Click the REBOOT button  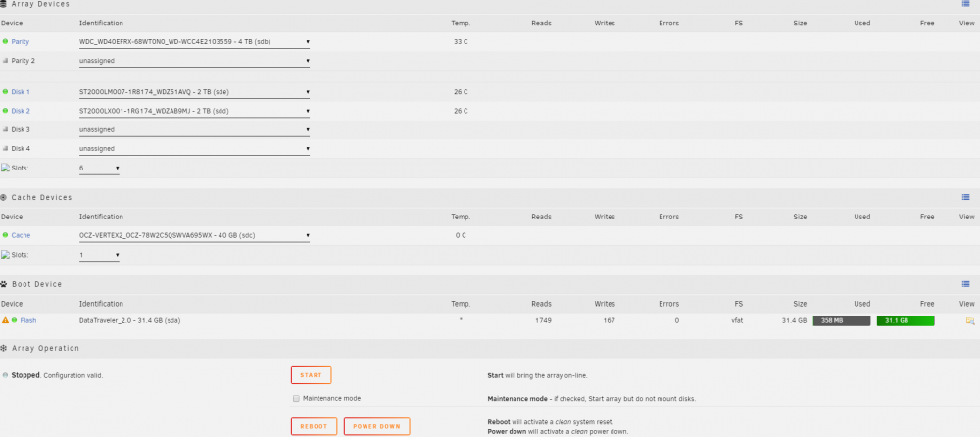coord(314,426)
